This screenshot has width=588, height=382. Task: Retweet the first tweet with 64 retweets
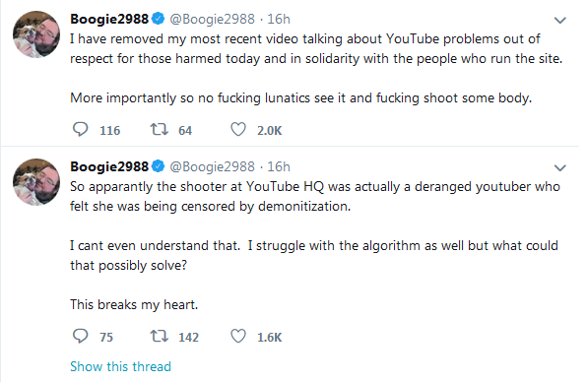point(160,129)
